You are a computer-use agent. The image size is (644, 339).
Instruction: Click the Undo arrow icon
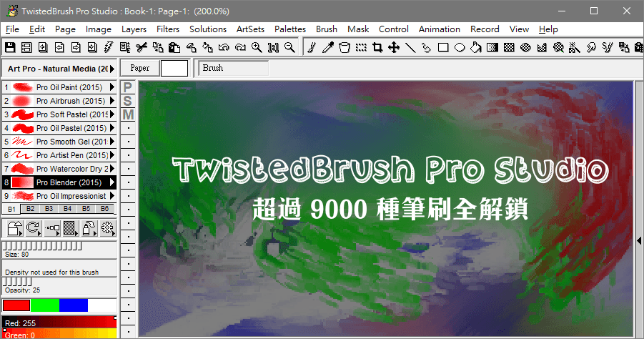click(224, 47)
